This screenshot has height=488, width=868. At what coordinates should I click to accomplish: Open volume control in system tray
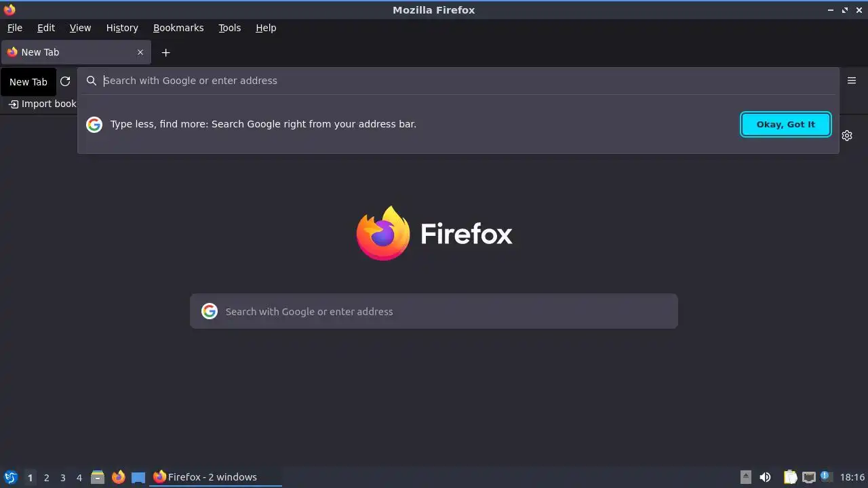[765, 477]
